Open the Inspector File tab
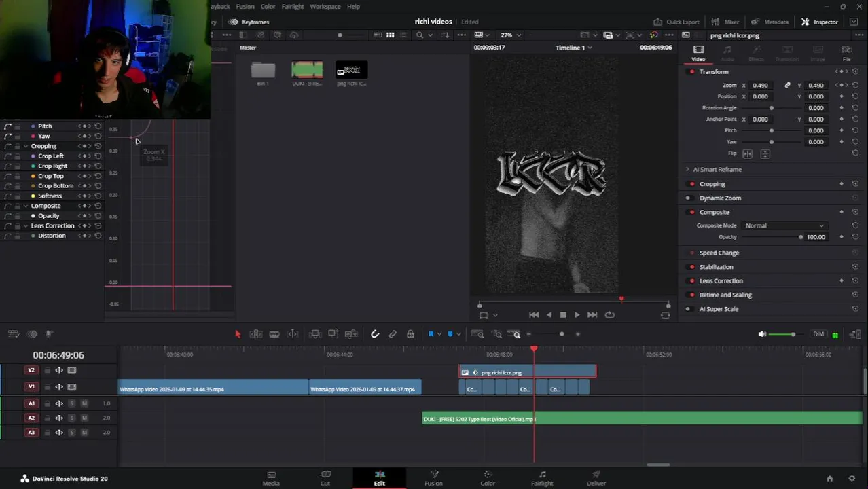The image size is (868, 489). tap(847, 53)
